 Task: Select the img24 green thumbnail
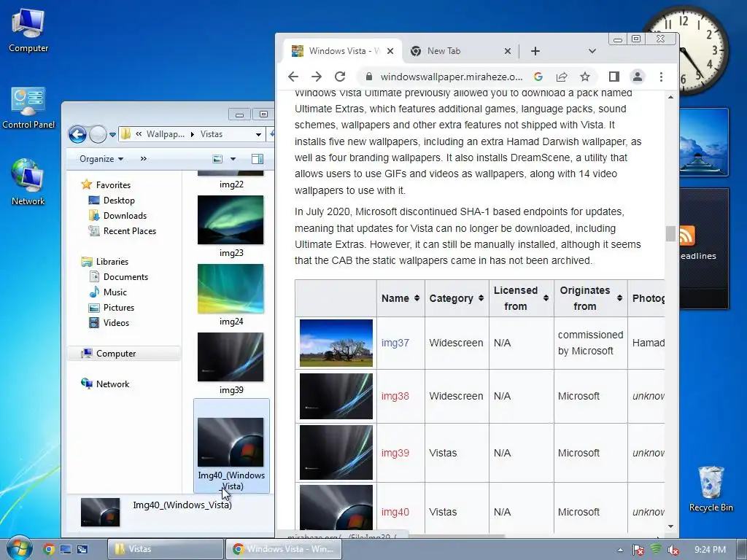pos(231,289)
